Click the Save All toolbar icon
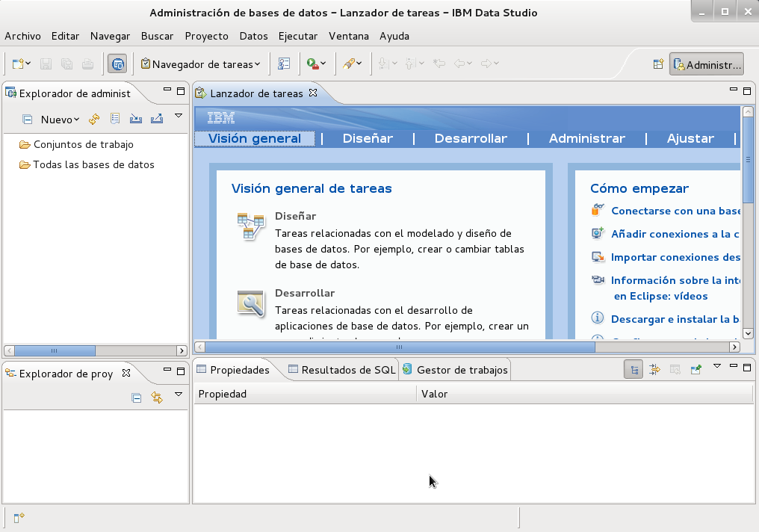The image size is (759, 532). 66,64
